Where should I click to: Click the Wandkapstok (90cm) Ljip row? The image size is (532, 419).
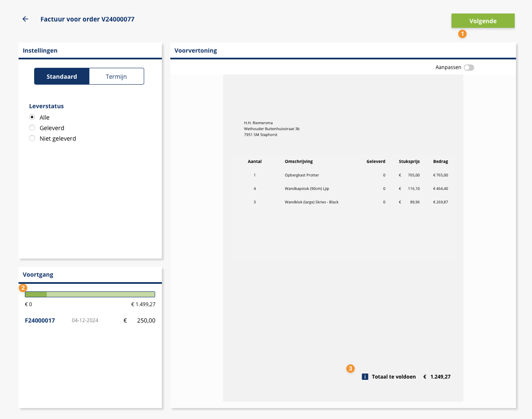point(307,189)
